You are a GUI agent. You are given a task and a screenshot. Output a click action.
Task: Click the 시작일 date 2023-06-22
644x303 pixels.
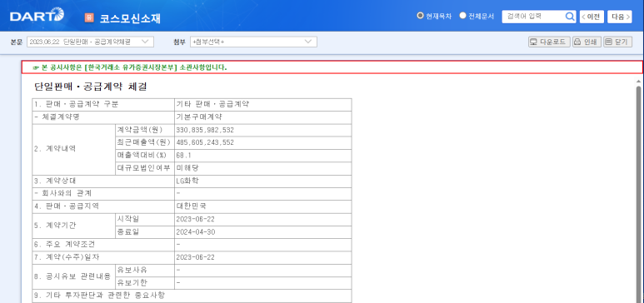195,219
